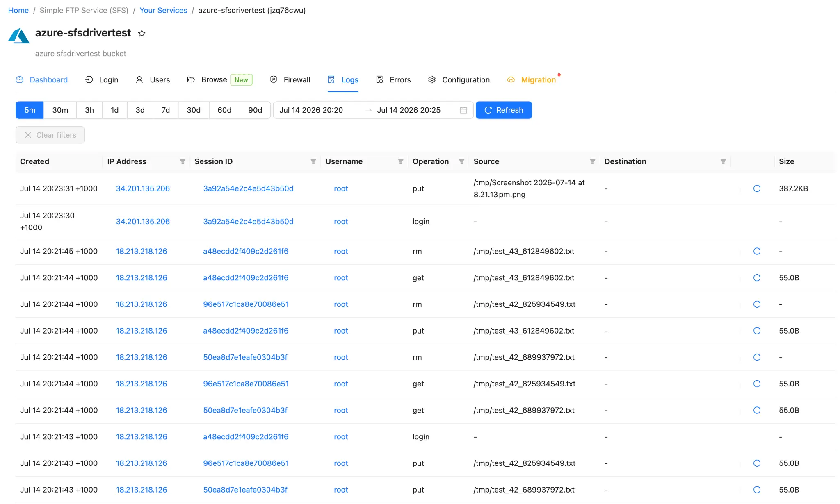Filter the Source column

(592, 161)
